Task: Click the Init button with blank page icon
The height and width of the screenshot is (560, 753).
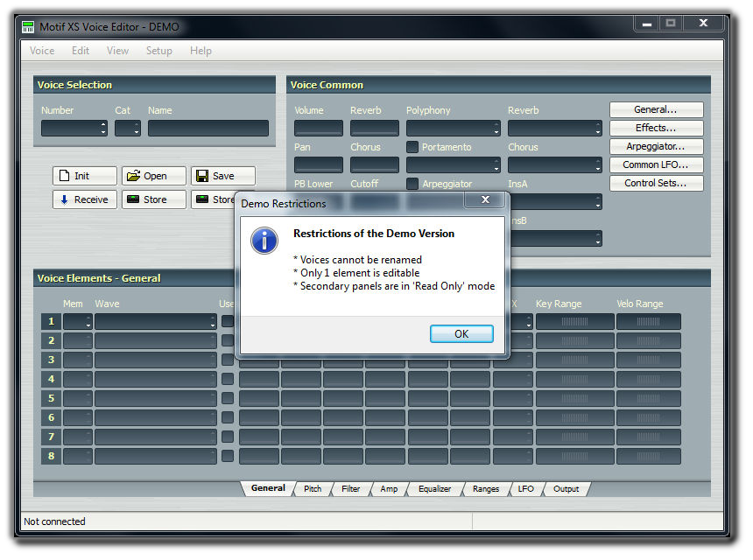Action: [85, 176]
